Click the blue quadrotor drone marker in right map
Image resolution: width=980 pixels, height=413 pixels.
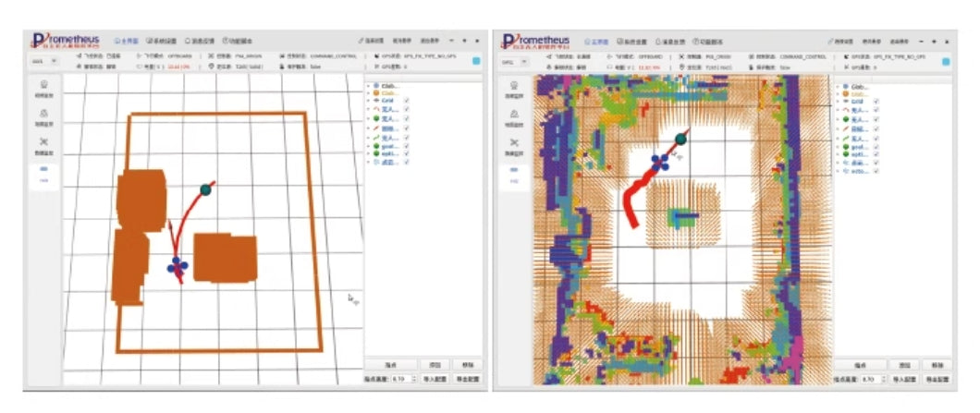click(x=659, y=162)
